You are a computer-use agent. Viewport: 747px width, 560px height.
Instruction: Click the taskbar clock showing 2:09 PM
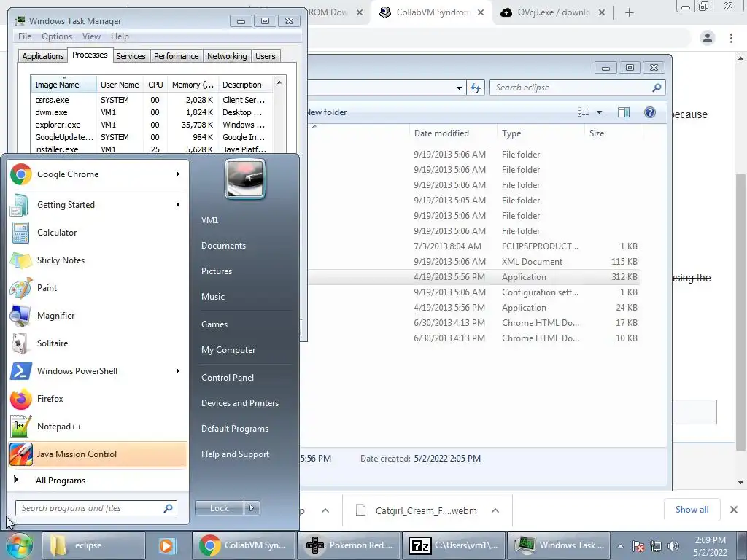coord(710,546)
